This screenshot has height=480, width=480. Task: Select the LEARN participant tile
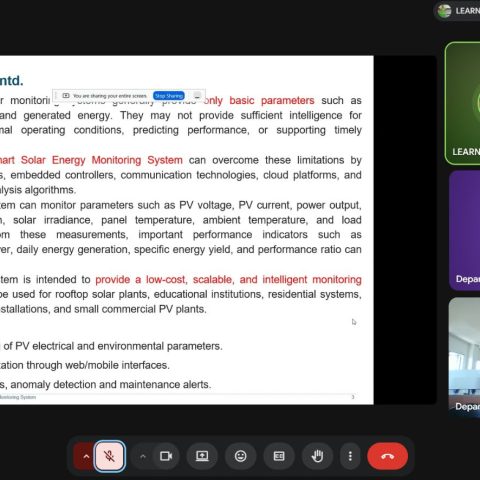(463, 103)
